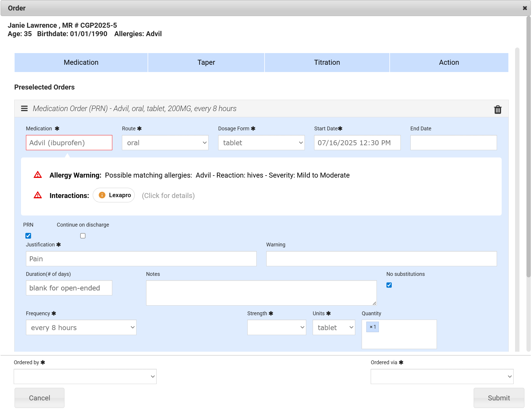
Task: Toggle the No substitutions checkbox
Action: click(x=389, y=285)
